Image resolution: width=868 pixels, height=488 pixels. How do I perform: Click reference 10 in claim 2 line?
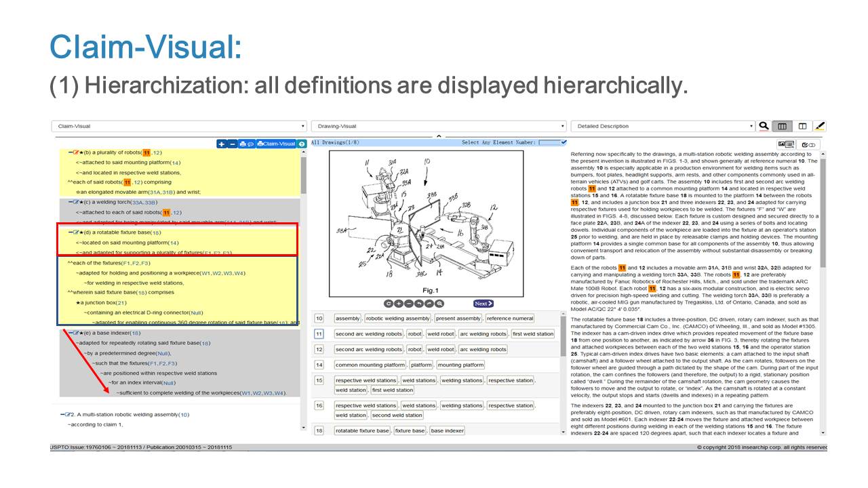click(184, 414)
